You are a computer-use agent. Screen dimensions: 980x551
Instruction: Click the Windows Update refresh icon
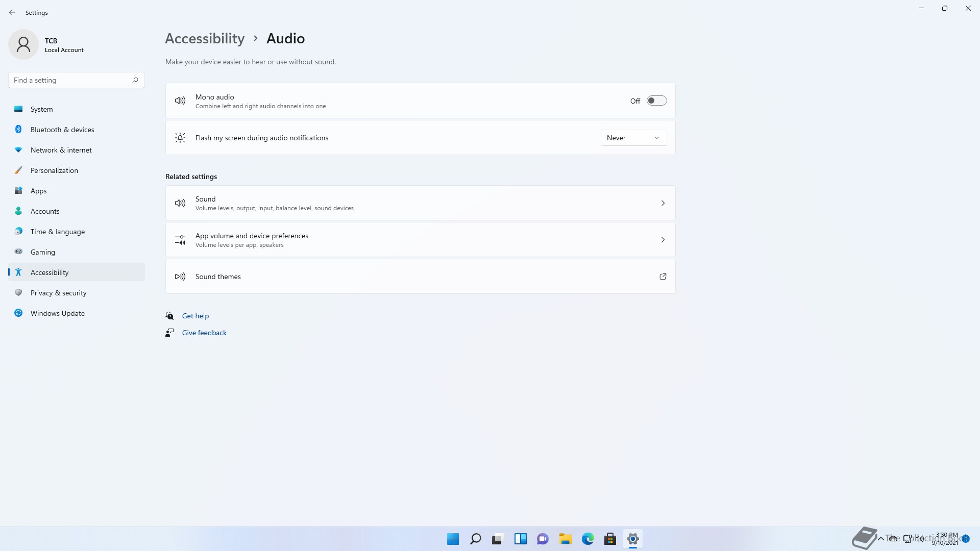(18, 313)
